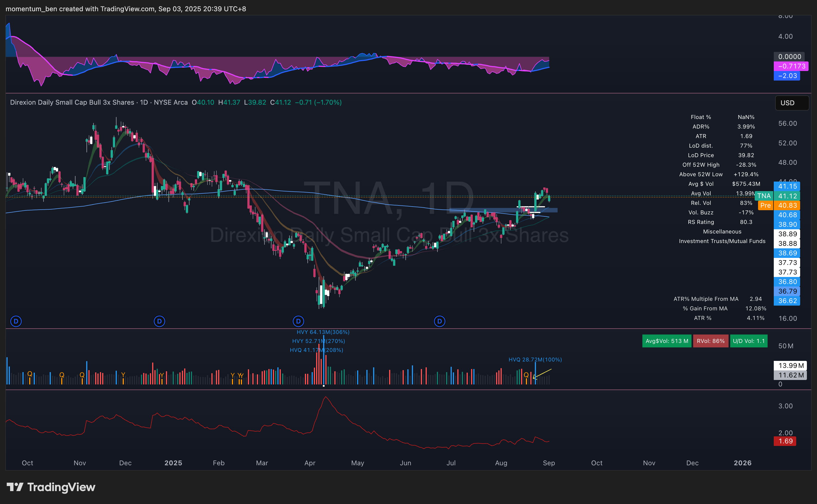Screen dimensions: 817x504
Task: Open the USD currency selector
Action: pyautogui.click(x=791, y=103)
